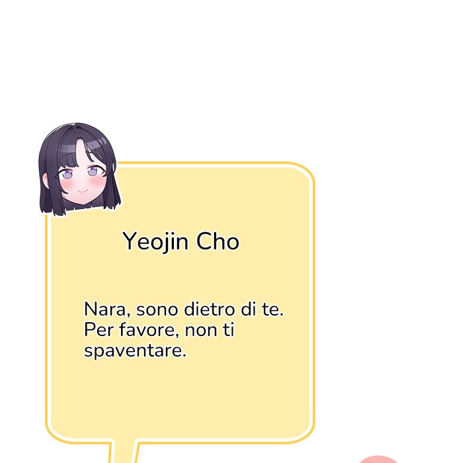Click the avatar's small smiling mouth
Image resolution: width=476 pixels, height=463 pixels.
pos(82,191)
